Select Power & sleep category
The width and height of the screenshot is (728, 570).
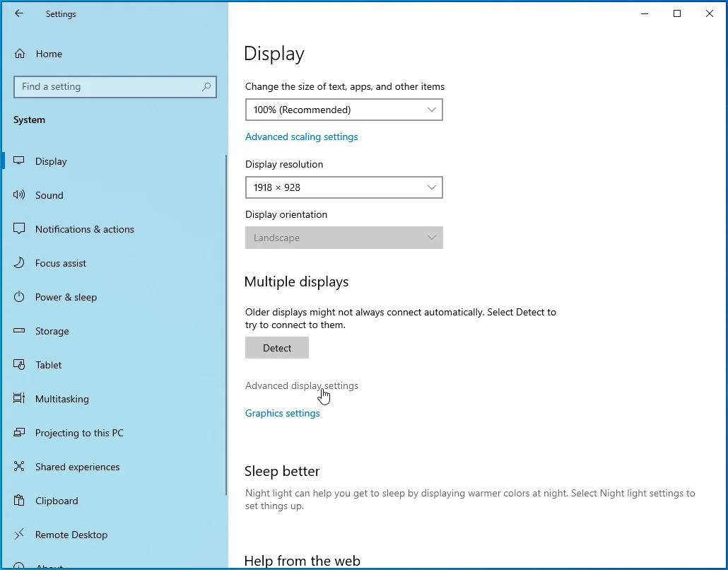click(115, 297)
